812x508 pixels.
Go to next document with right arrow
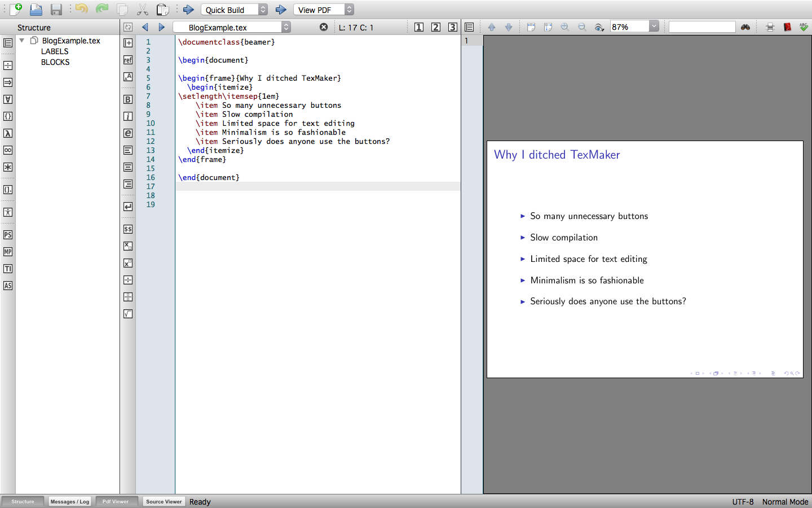[162, 27]
